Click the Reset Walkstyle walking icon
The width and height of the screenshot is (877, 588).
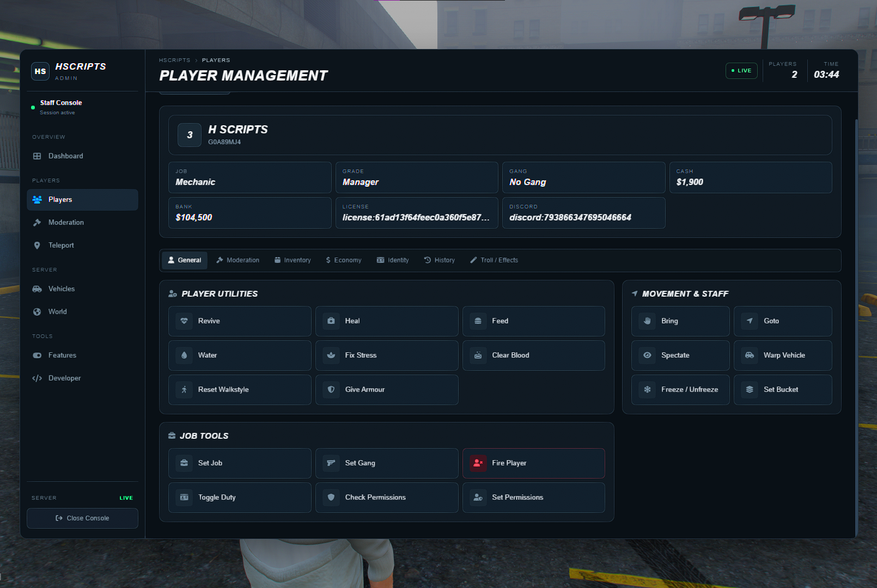pyautogui.click(x=184, y=390)
